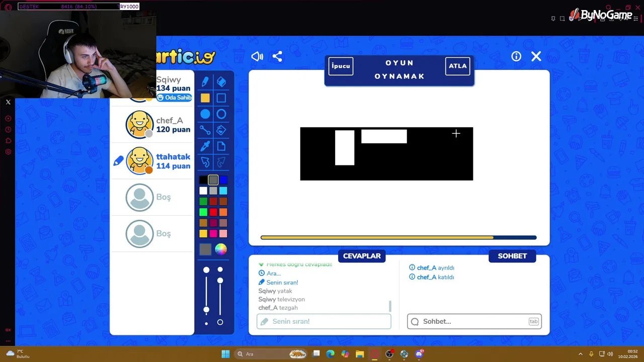This screenshot has width=644, height=362.
Task: Select the dark green color swatch
Action: [x=203, y=201]
